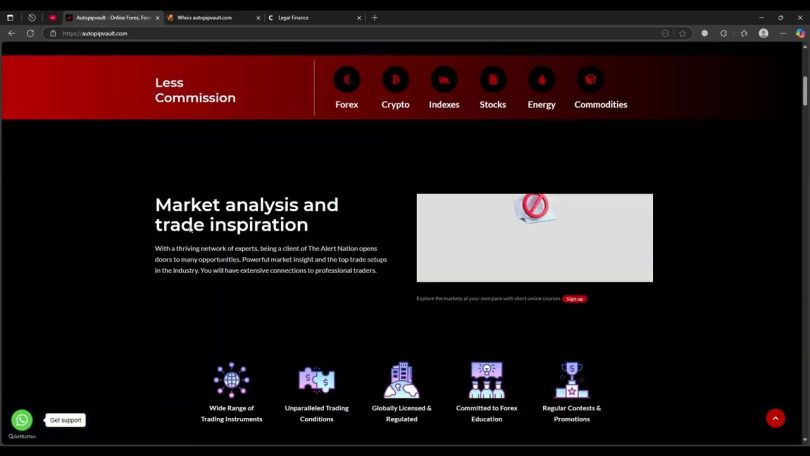This screenshot has height=456, width=810.
Task: Click the red back-to-top arrow button
Action: pos(775,418)
